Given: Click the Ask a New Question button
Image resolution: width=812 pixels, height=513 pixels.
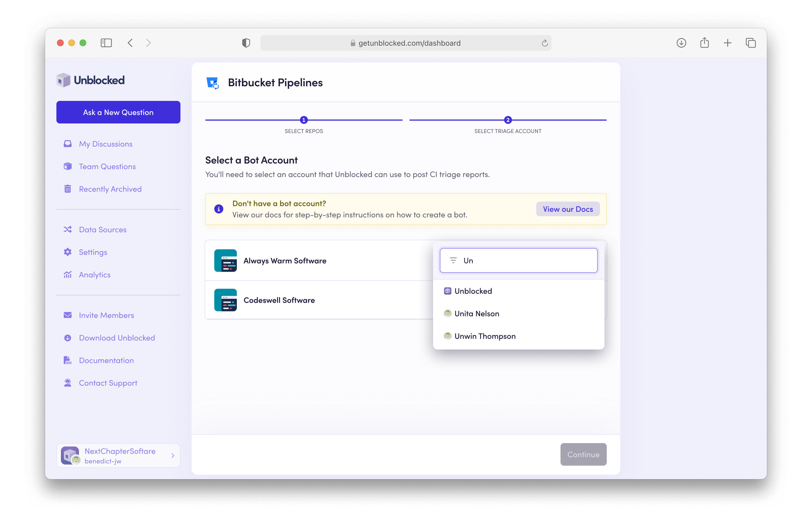Looking at the screenshot, I should (x=118, y=112).
